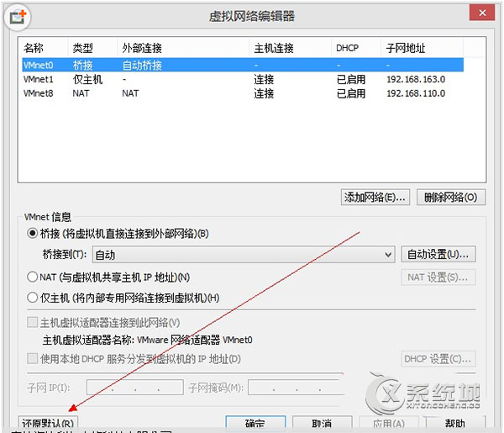Click 添加网络(E)... button

point(375,197)
